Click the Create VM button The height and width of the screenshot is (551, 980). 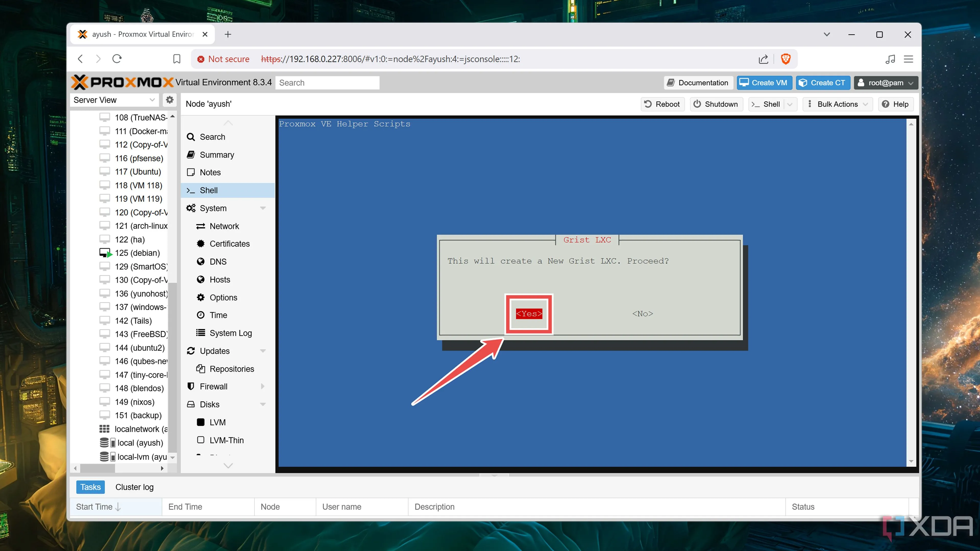pos(764,83)
